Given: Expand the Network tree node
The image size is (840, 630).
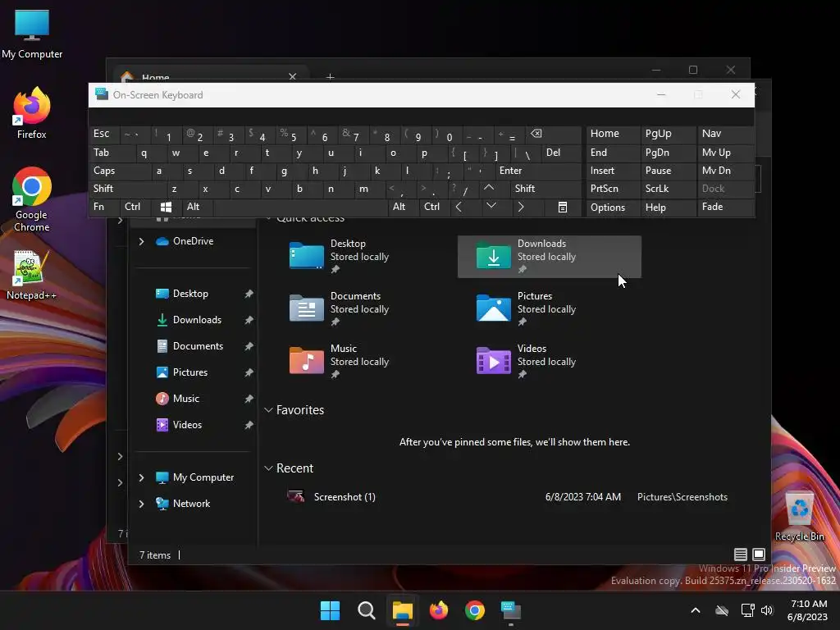Looking at the screenshot, I should tap(141, 504).
